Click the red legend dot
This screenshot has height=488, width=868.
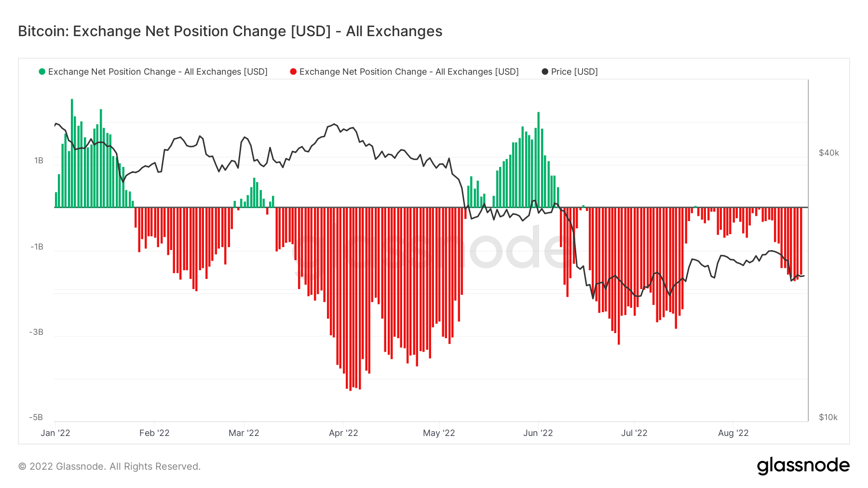click(293, 72)
